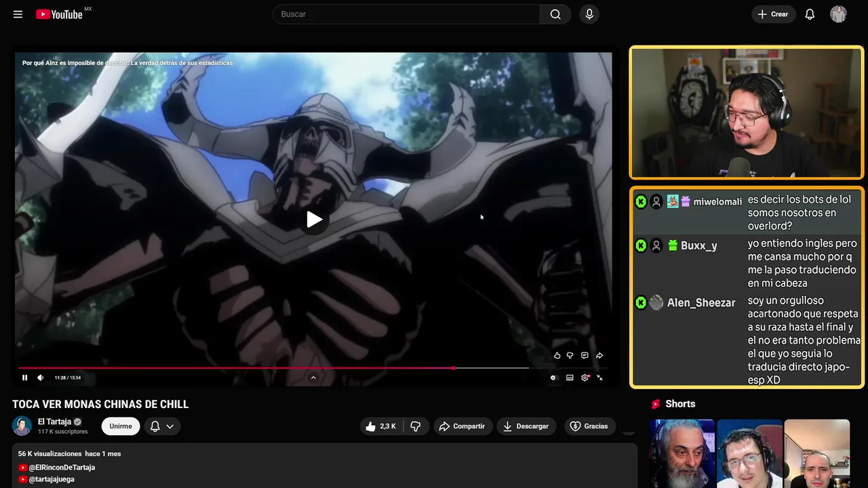Toggle subtitles in the player controls
The height and width of the screenshot is (488, 868).
[x=570, y=378]
